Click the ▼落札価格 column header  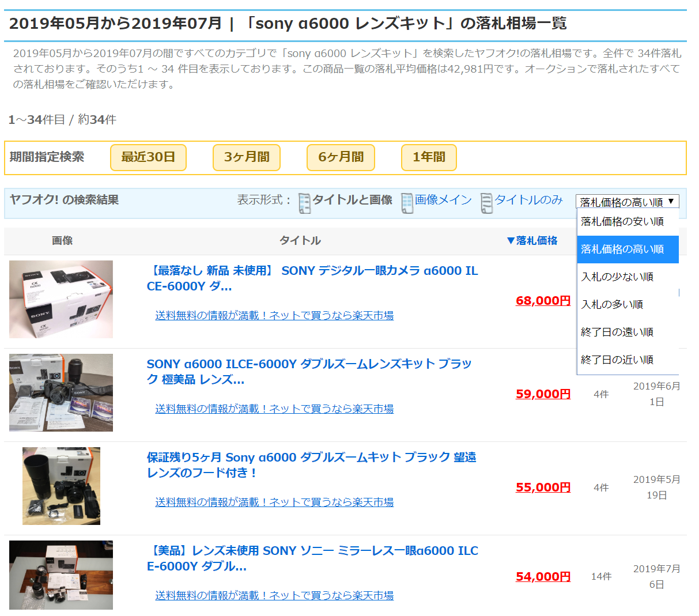(531, 241)
